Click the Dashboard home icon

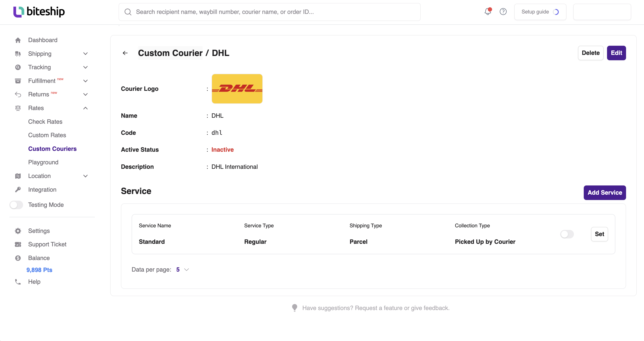point(18,40)
